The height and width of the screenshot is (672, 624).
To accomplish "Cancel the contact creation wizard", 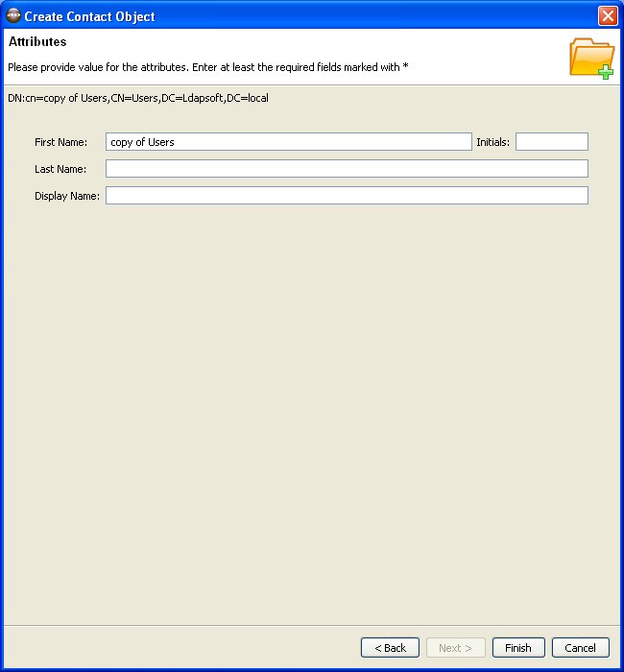I will tap(580, 648).
